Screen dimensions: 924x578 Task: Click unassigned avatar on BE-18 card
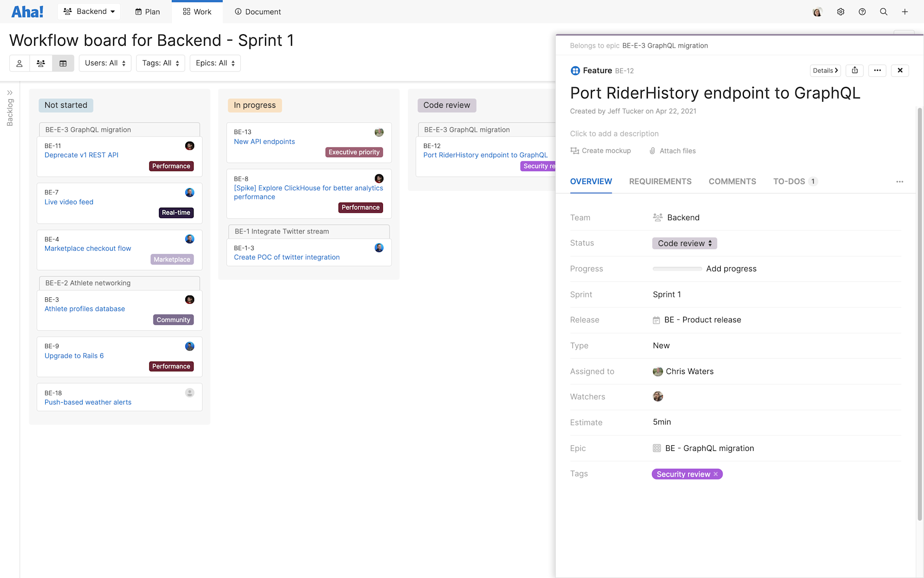click(x=189, y=393)
